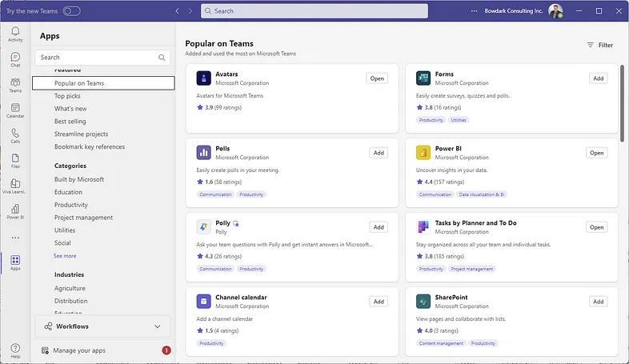Go back using the left arrow

(x=177, y=11)
